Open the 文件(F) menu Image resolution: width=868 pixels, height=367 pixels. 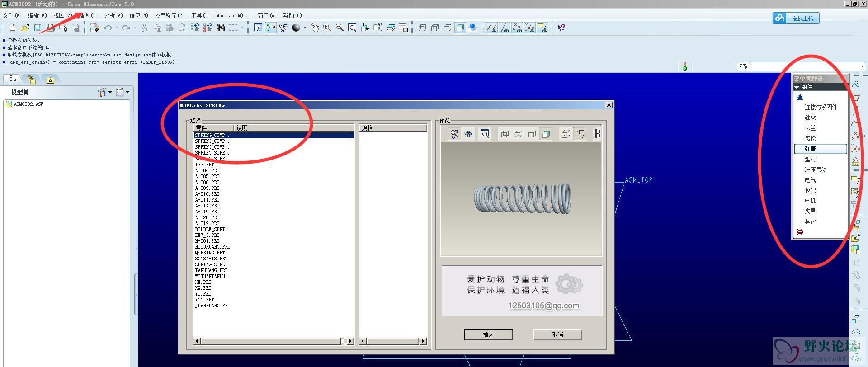[12, 15]
